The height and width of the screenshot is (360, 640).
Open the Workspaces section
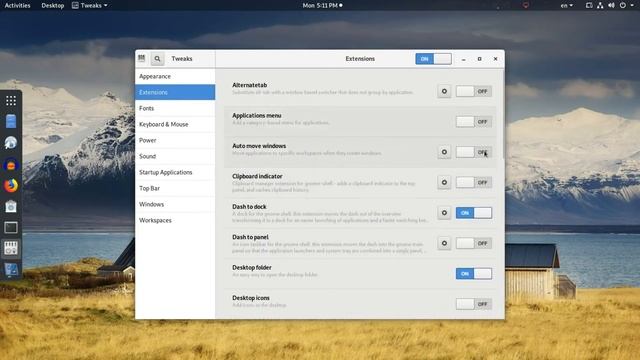point(175,220)
